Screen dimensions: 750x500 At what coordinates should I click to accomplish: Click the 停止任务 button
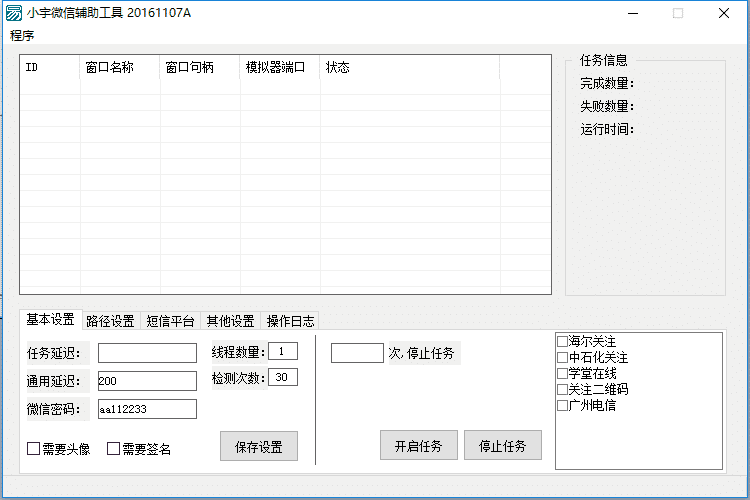point(502,445)
